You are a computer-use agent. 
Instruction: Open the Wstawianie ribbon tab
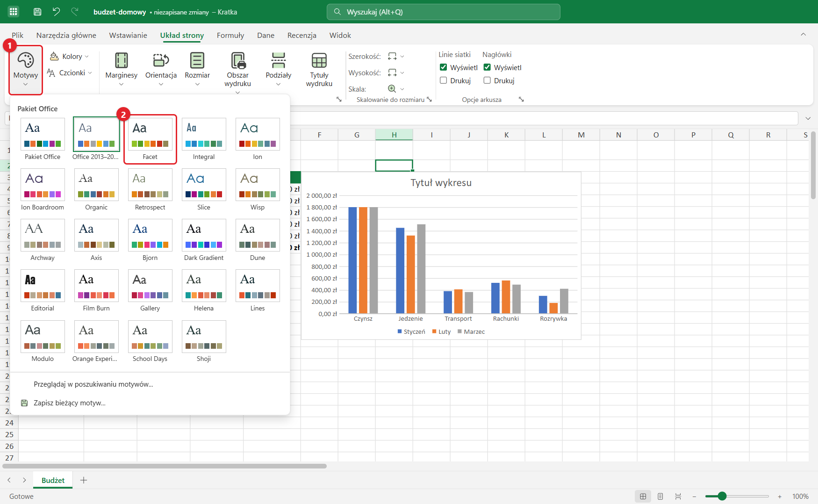pos(128,36)
